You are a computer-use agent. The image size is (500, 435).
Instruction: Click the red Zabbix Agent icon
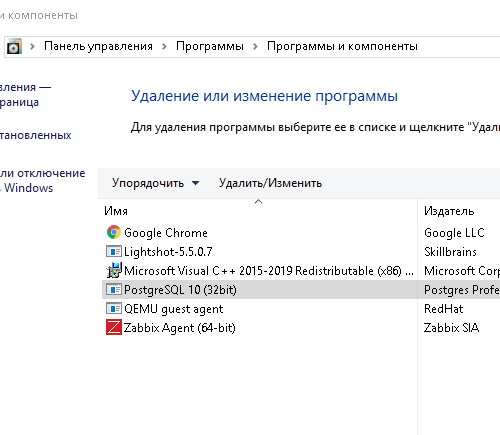coord(114,327)
